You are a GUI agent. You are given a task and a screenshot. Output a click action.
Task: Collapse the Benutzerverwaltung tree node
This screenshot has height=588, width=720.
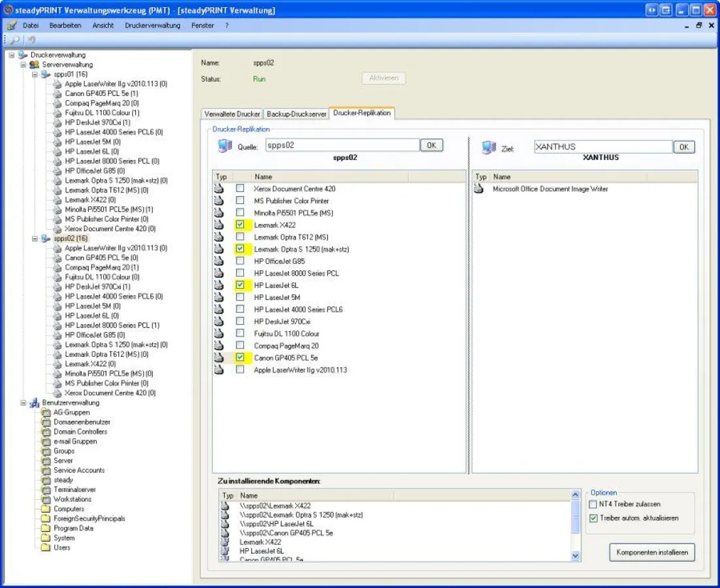pos(24,403)
